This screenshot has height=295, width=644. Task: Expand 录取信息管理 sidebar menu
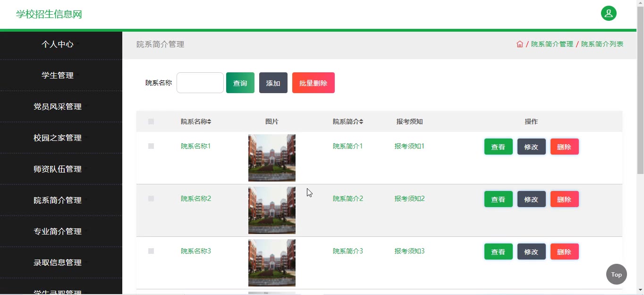click(61, 263)
